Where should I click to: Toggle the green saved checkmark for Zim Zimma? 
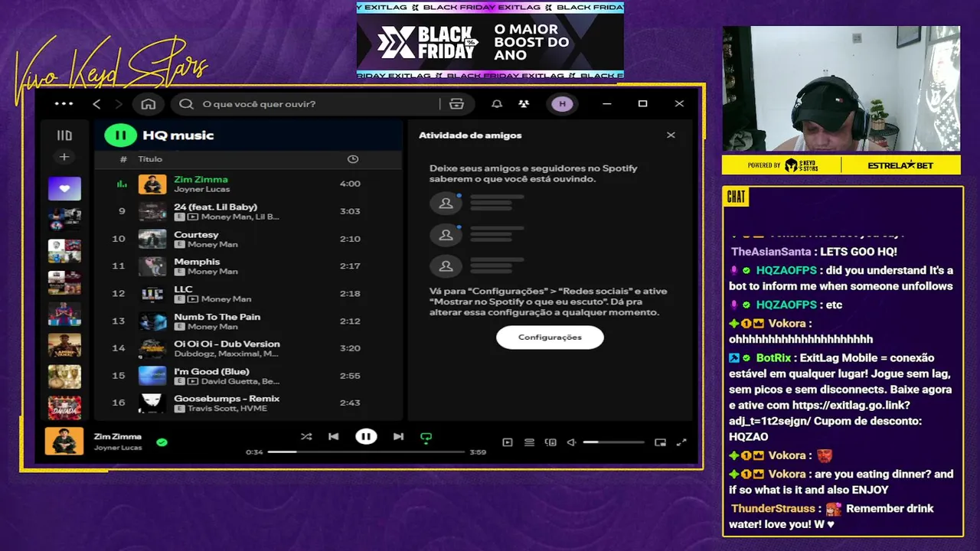click(162, 442)
